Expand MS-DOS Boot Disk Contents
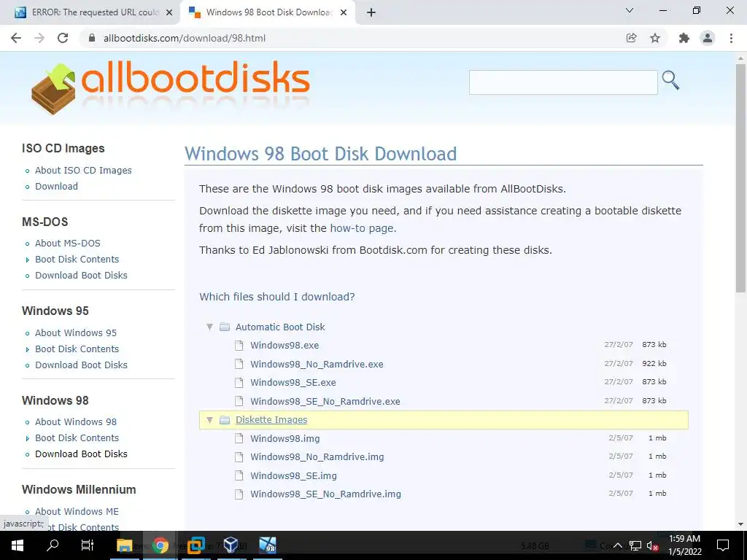The image size is (747, 560). (x=77, y=260)
